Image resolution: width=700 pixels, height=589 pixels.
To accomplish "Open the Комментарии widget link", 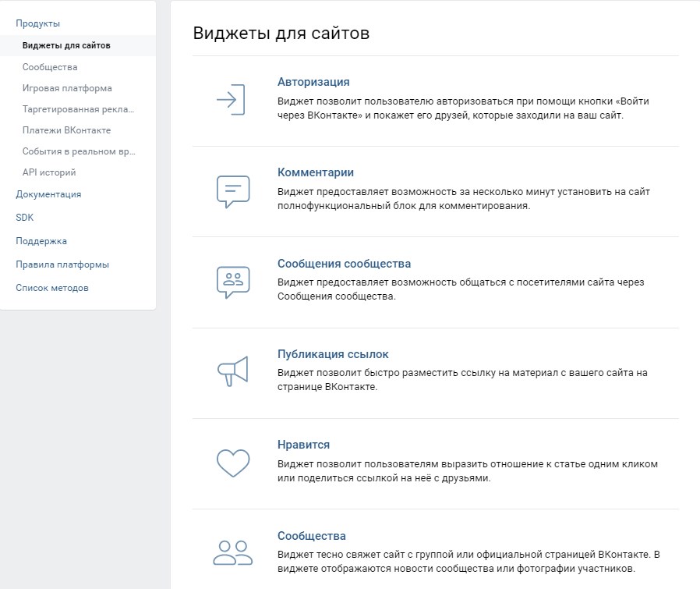I will (x=316, y=172).
